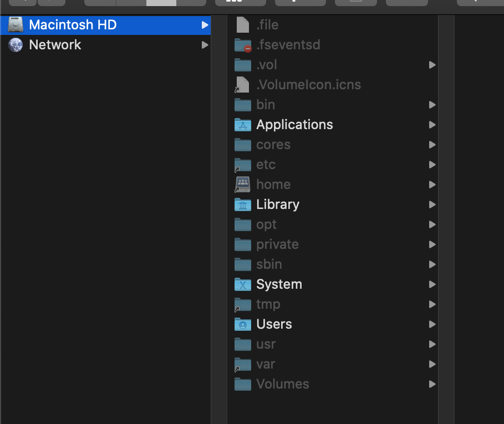Click the .file document icon
This screenshot has height=424, width=504.
[243, 25]
